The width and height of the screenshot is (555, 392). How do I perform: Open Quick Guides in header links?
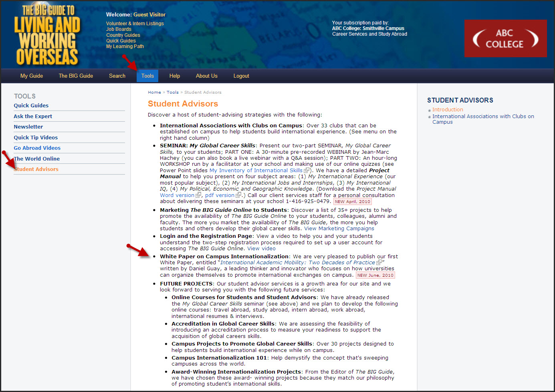(121, 41)
